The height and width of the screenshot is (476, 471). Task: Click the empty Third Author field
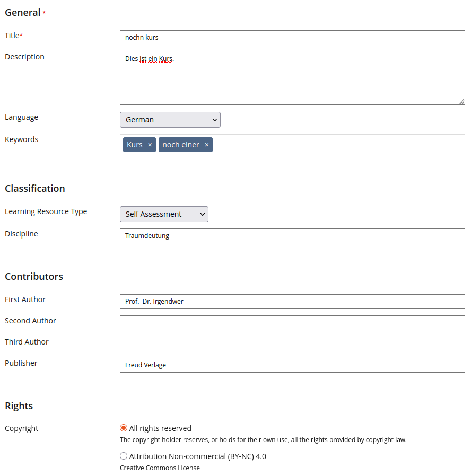(x=292, y=344)
